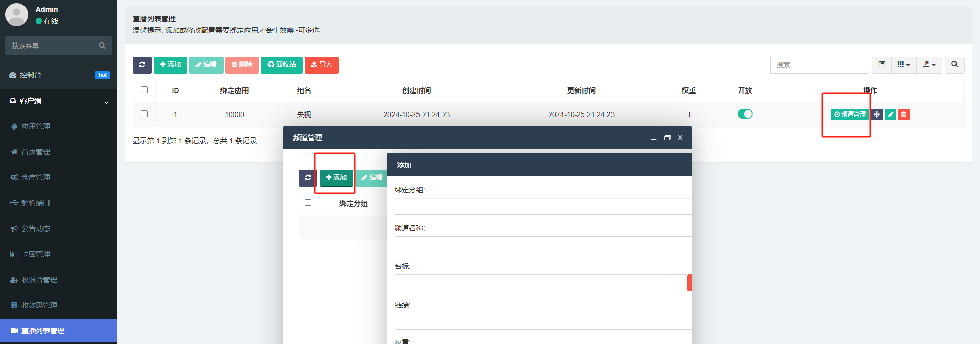Image resolution: width=980 pixels, height=344 pixels.
Task: Click the red trash delete icon in row
Action: pyautogui.click(x=903, y=114)
